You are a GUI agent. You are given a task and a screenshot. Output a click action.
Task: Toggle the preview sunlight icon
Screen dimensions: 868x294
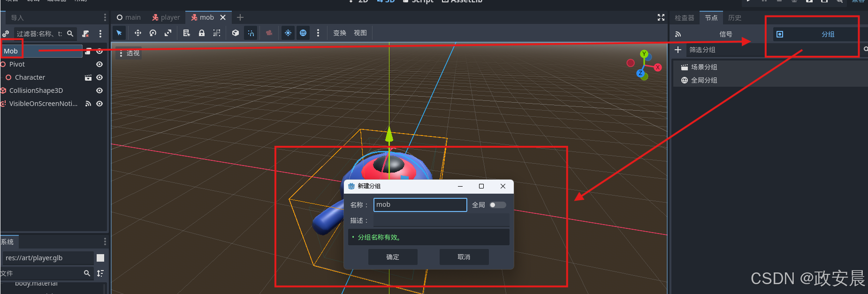point(288,33)
